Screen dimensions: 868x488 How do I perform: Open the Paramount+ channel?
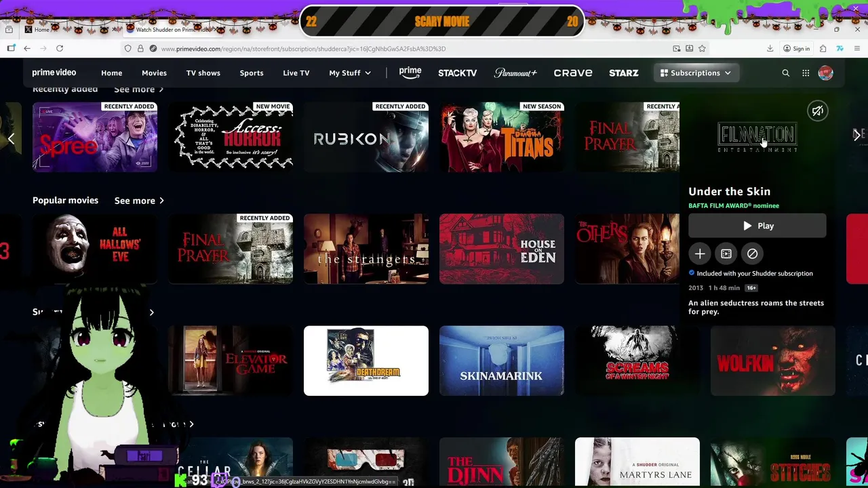(x=515, y=73)
